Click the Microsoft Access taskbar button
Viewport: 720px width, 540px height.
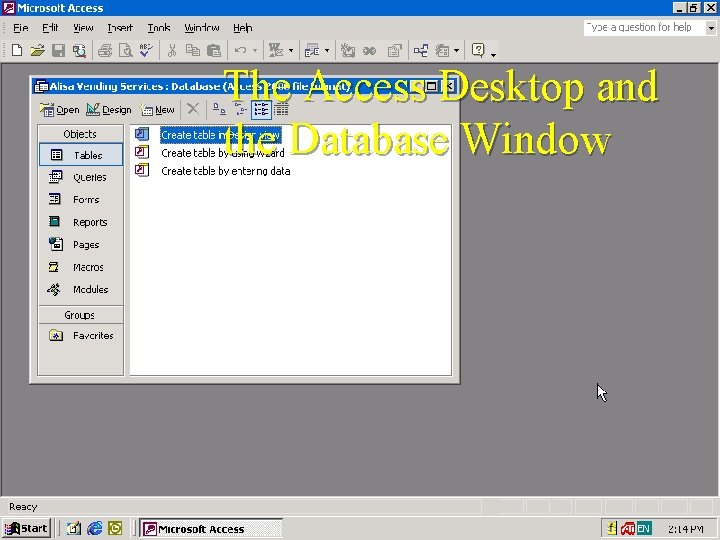(211, 529)
